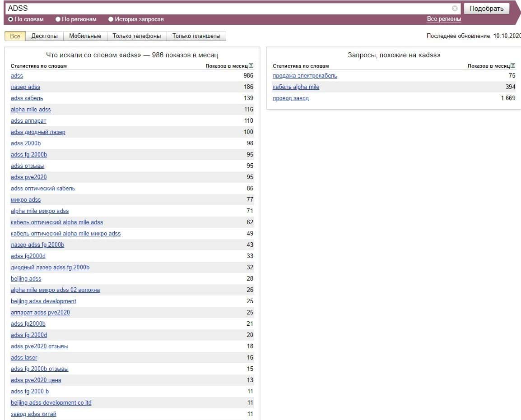The image size is (521, 420).
Task: Open the 'кабель alpha mile' similar query
Action: [296, 87]
